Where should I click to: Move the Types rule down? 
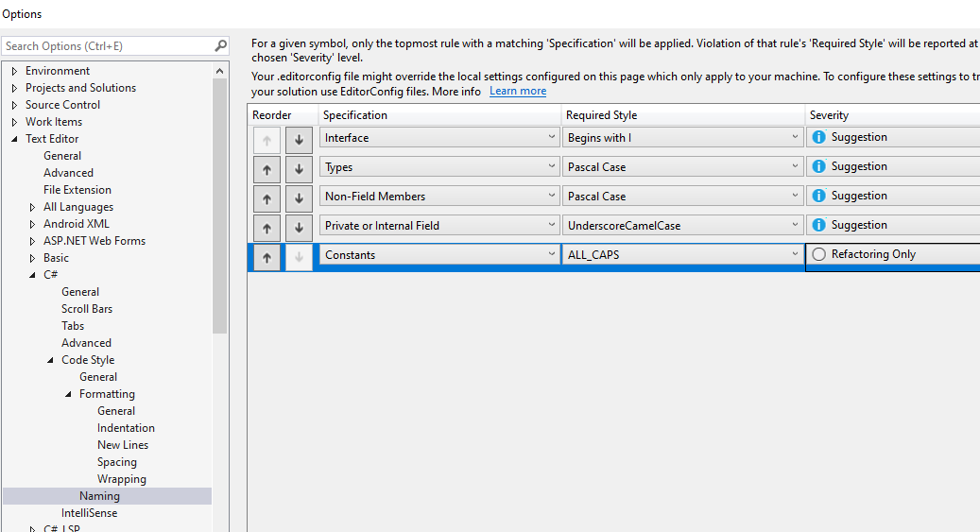(x=299, y=169)
